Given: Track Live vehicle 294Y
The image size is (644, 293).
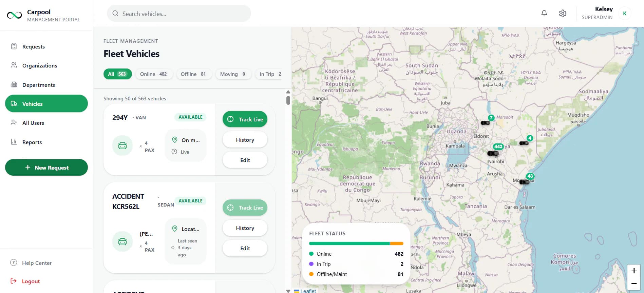Looking at the screenshot, I should [245, 119].
